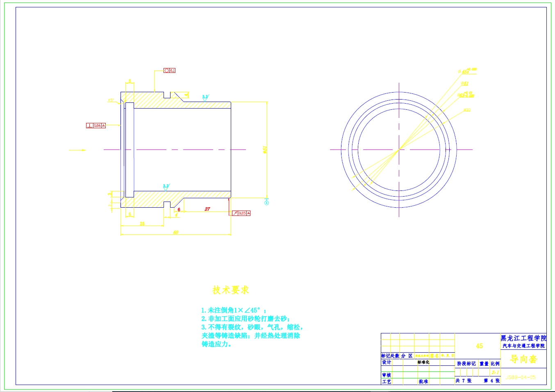Viewport: 555px width, 392px height.
Task: Click the upper surface roughness symbol '3.2'
Action: 205,98
